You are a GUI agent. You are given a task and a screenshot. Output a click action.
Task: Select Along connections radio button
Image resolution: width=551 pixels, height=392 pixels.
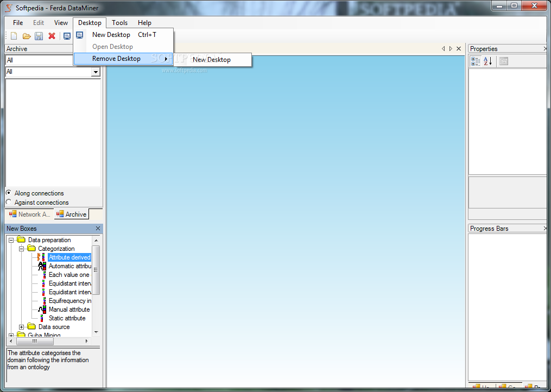9,193
